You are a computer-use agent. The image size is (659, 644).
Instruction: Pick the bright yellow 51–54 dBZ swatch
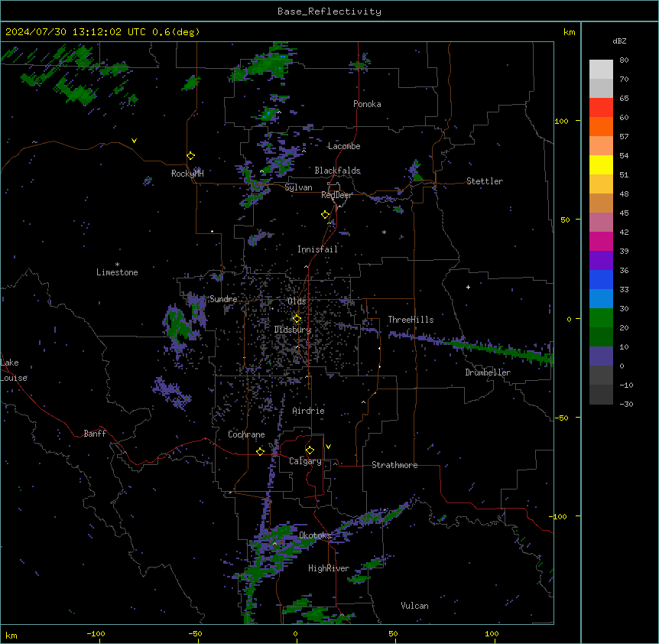601,164
